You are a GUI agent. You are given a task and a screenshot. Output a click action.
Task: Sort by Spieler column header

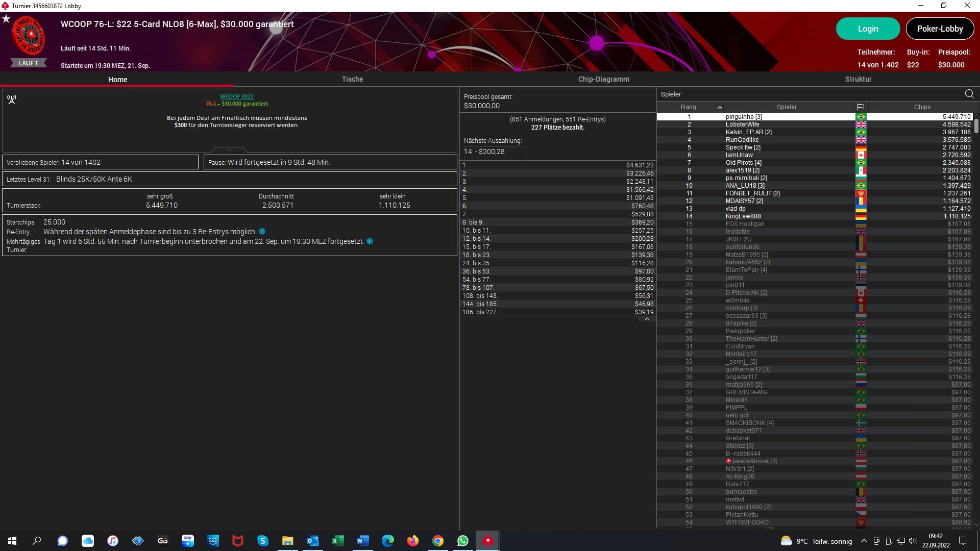787,107
